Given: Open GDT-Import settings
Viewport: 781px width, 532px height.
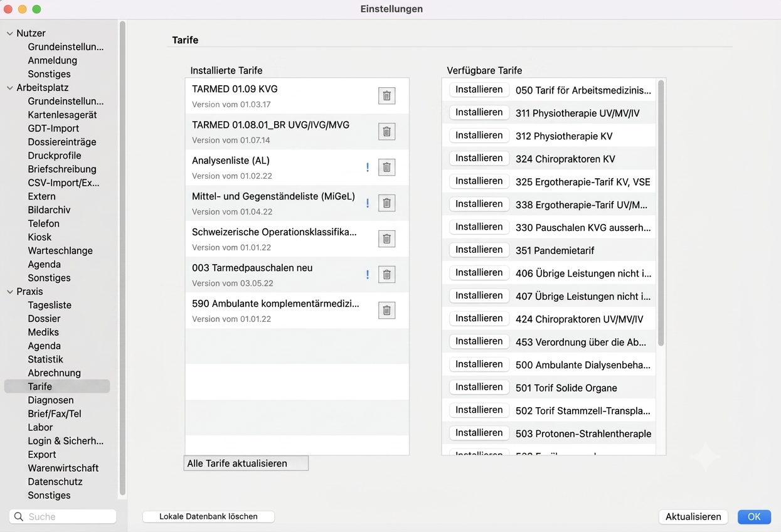Looking at the screenshot, I should pos(53,129).
